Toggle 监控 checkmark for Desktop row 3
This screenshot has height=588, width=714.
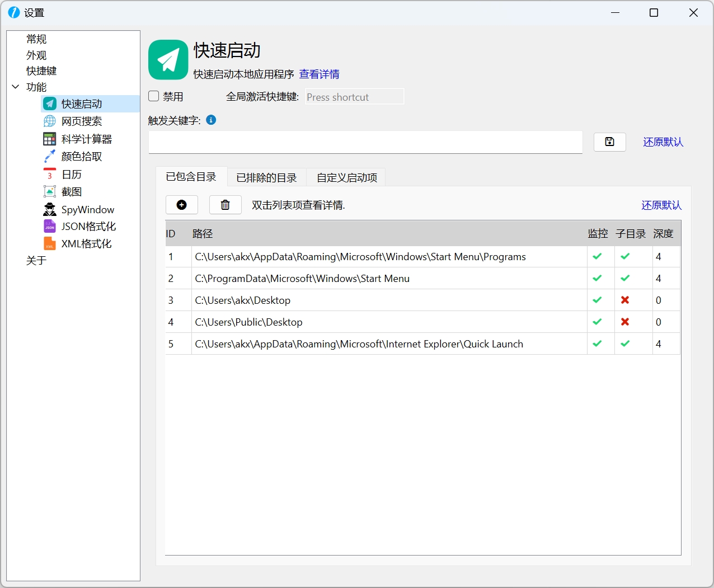(597, 300)
